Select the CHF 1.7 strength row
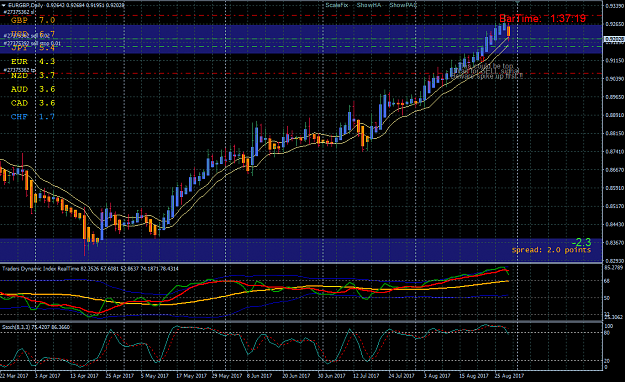This screenshot has height=382, width=625. (x=33, y=117)
